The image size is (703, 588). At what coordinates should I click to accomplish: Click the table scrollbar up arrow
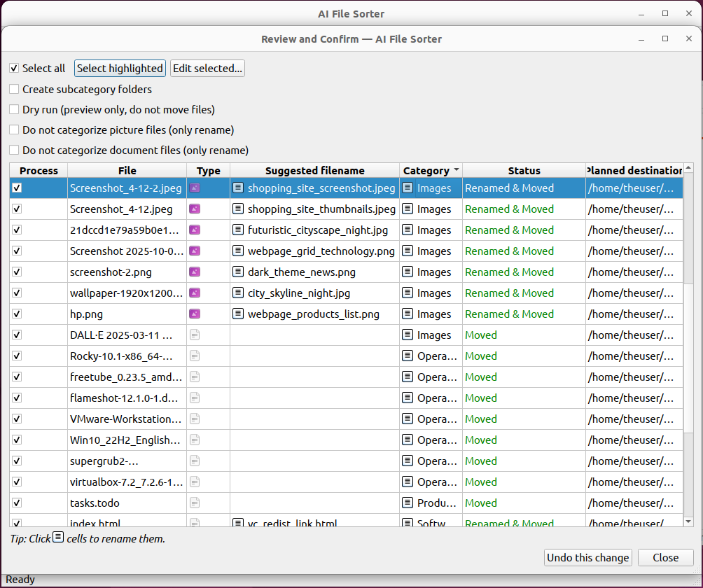click(x=689, y=167)
